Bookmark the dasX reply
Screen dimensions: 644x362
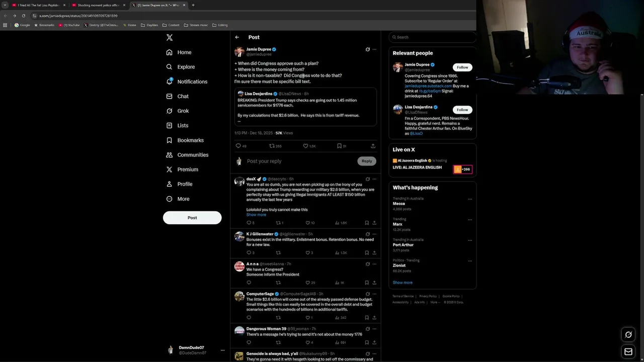tap(367, 223)
